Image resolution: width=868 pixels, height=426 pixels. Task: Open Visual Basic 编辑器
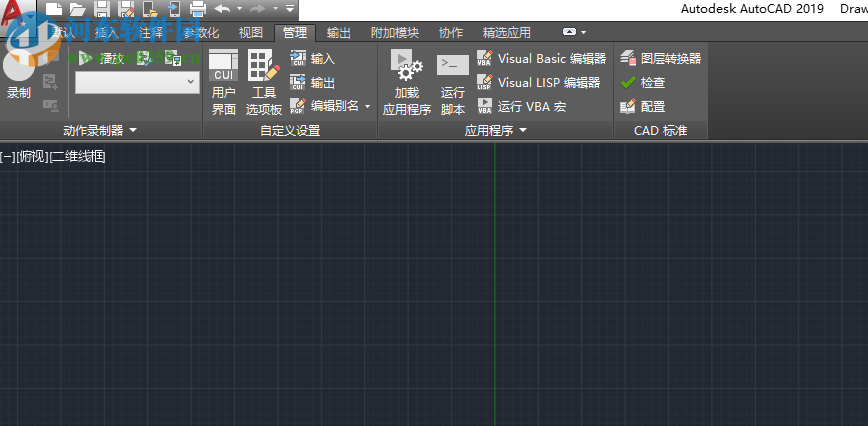pos(542,58)
